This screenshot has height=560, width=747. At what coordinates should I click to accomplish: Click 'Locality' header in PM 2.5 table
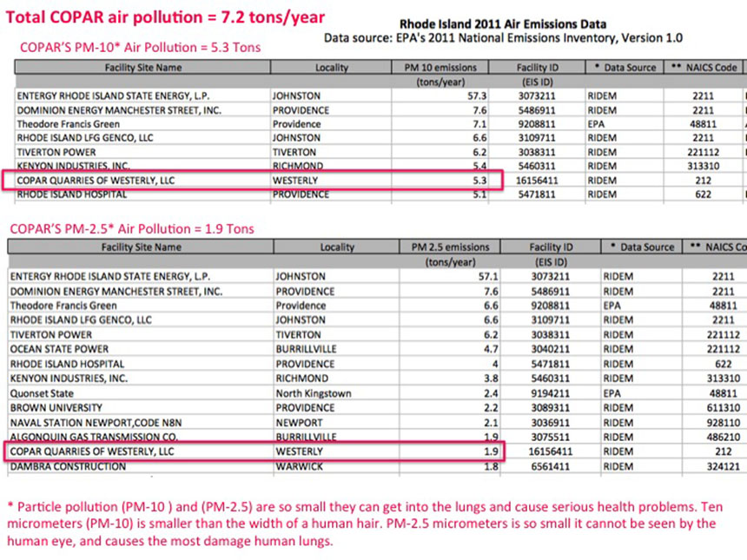tap(337, 247)
